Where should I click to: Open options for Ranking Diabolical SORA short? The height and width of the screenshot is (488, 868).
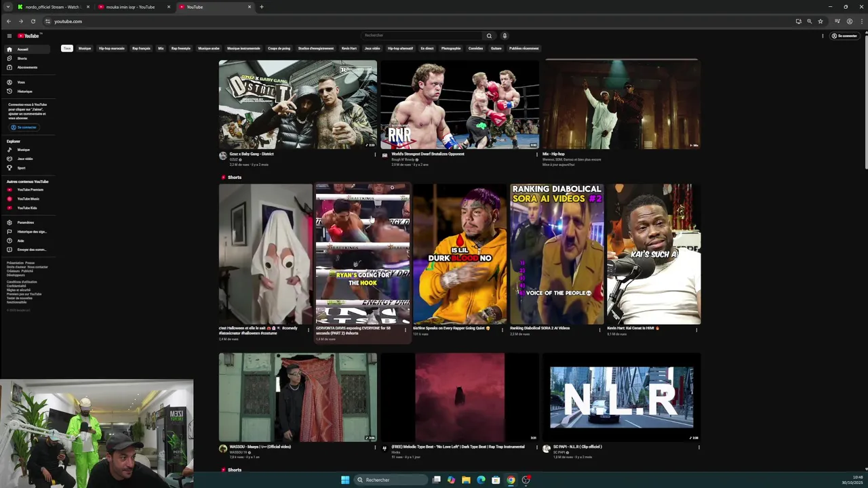(599, 330)
